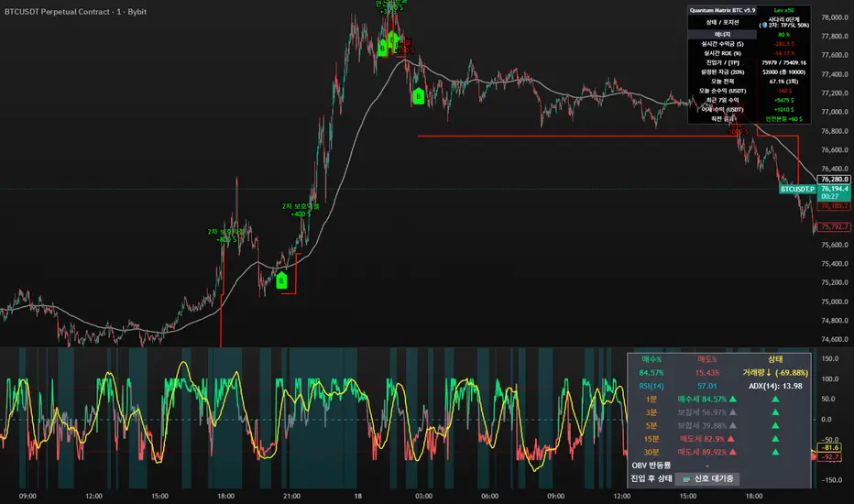Click the 상태 column green triangle in 3분 row
This screenshot has width=854, height=504.
775,412
